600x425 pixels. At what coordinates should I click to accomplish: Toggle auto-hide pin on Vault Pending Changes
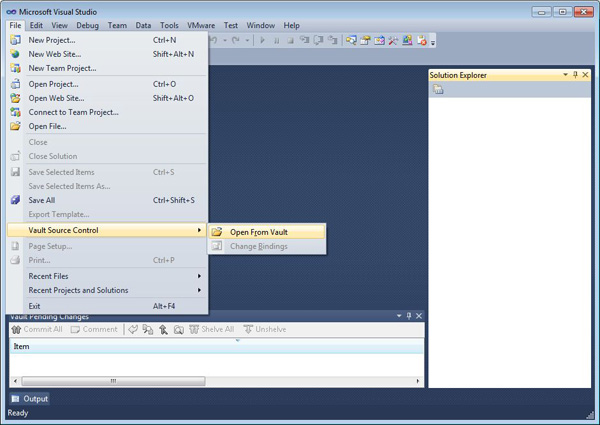click(x=408, y=316)
